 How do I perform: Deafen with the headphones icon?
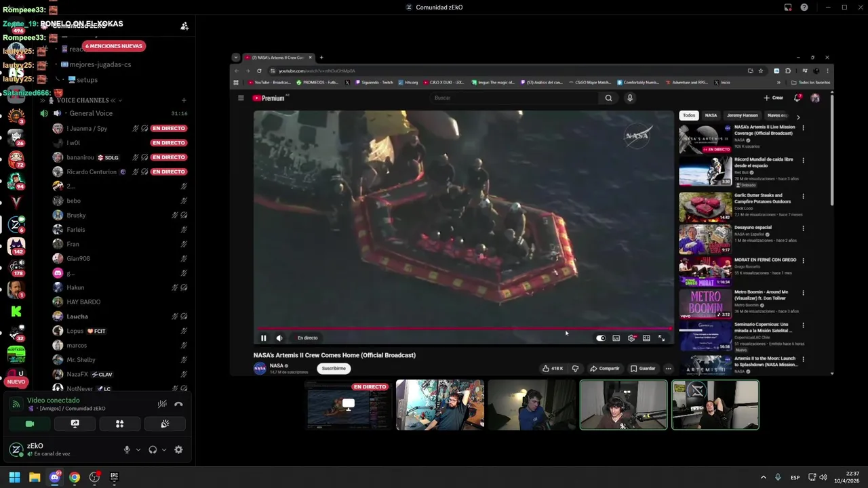(x=153, y=449)
